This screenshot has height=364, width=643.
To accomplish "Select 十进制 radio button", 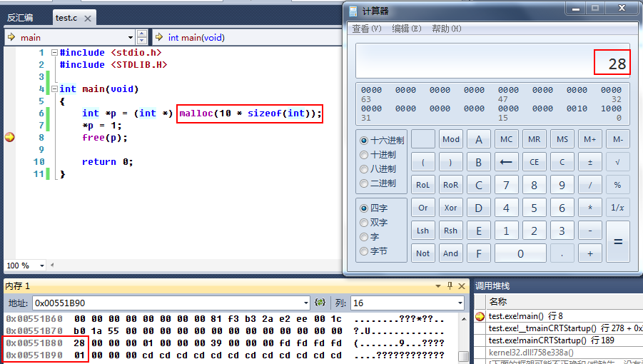I will tap(378, 155).
